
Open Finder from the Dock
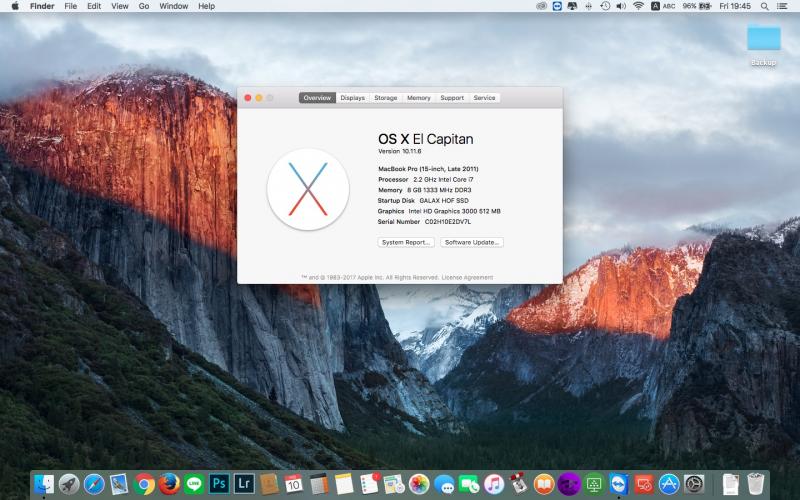[44, 484]
